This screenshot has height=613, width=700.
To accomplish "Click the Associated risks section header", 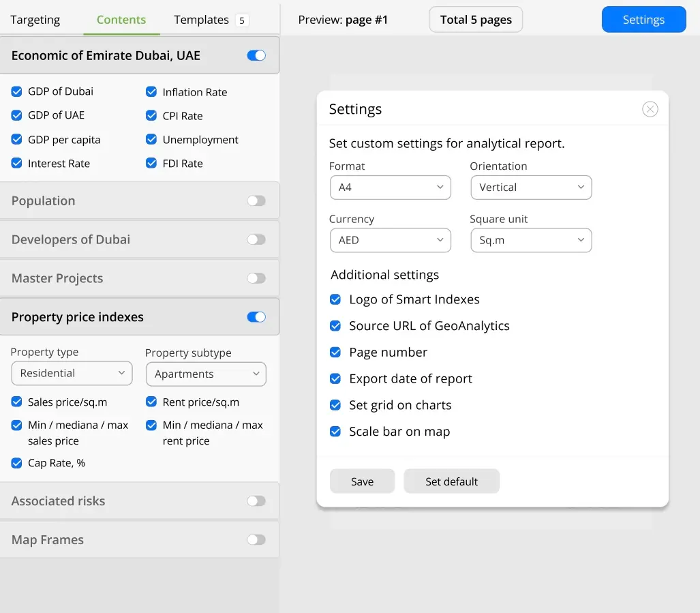I will (139, 501).
